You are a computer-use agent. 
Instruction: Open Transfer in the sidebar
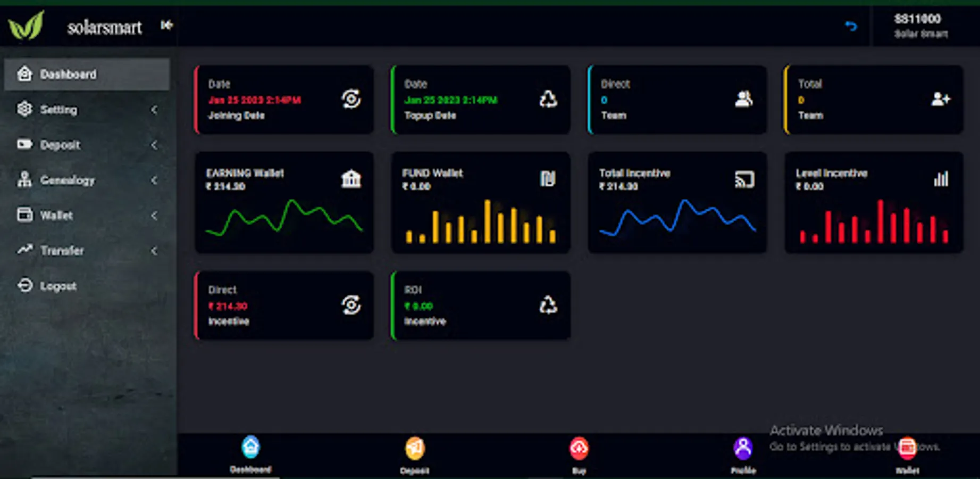(87, 251)
